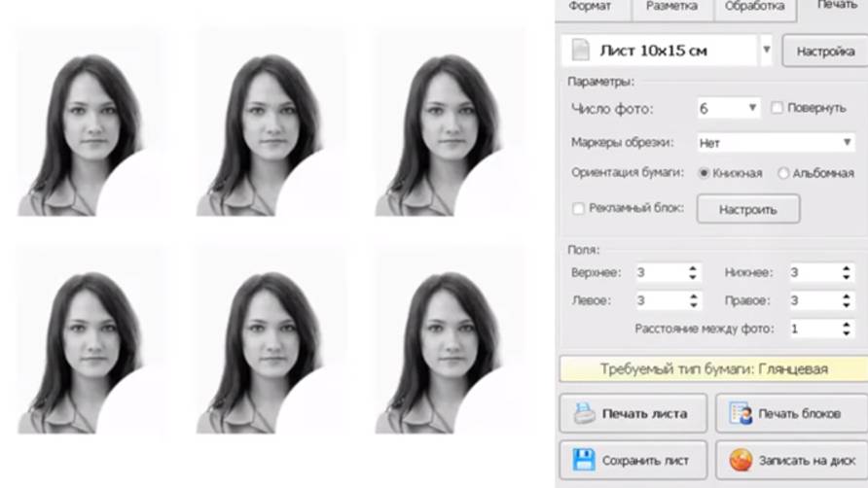The height and width of the screenshot is (488, 868).
Task: Select the bottom-left photo in preview
Action: pos(91,340)
